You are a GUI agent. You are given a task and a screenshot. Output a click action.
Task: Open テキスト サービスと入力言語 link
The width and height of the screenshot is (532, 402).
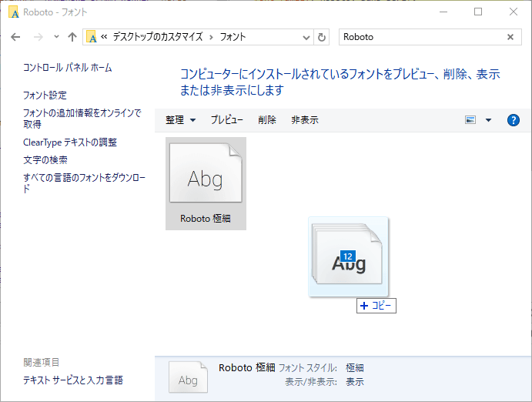point(73,380)
